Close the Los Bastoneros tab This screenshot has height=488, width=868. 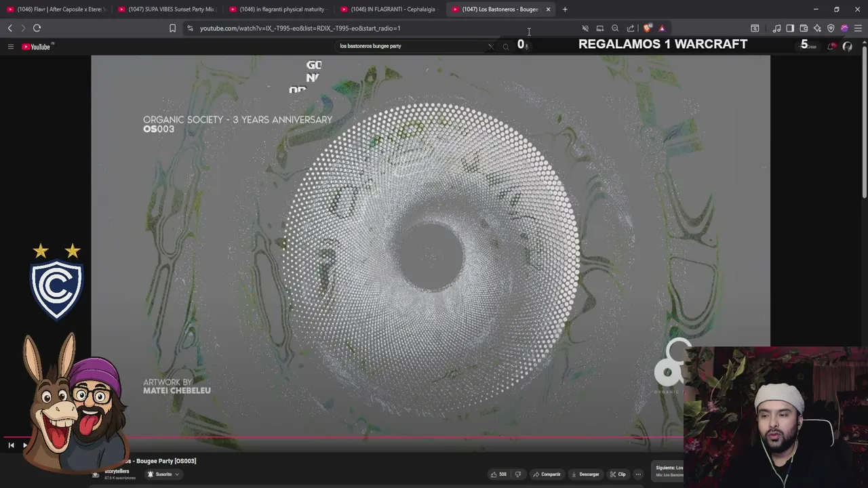[x=548, y=9]
